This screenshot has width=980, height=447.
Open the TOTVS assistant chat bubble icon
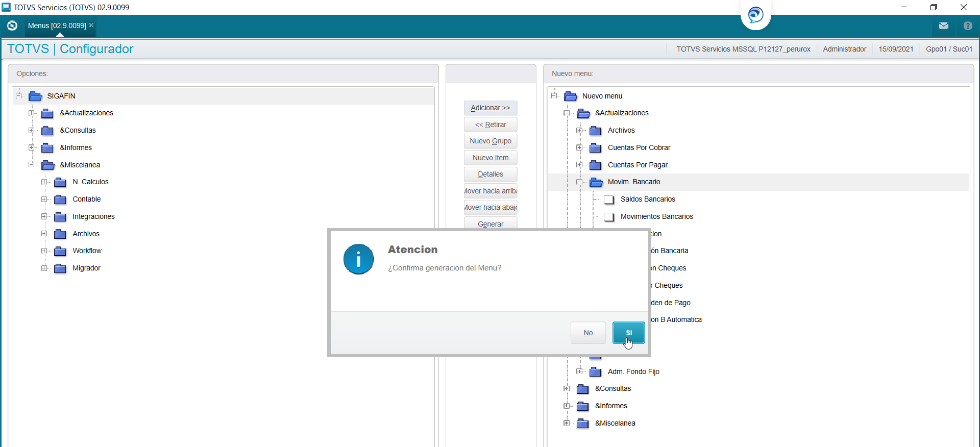(756, 15)
